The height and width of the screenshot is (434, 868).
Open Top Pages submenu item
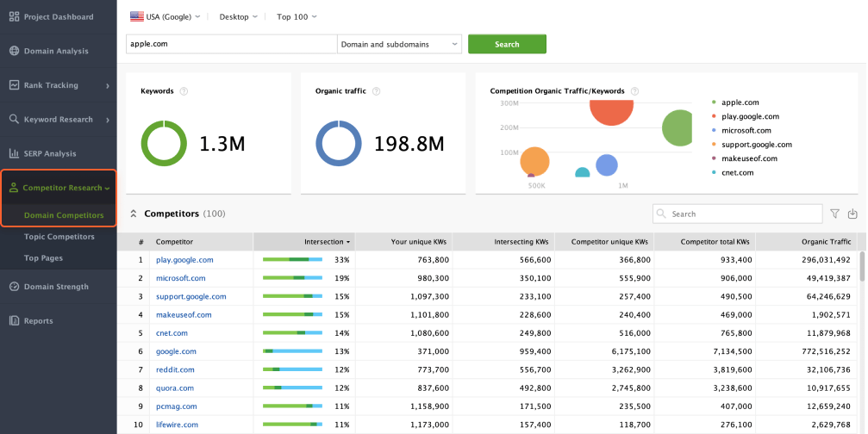click(x=43, y=258)
